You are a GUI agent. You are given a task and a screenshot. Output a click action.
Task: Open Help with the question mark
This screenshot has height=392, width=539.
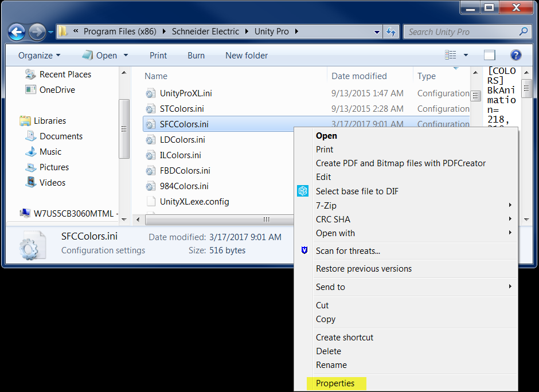516,55
